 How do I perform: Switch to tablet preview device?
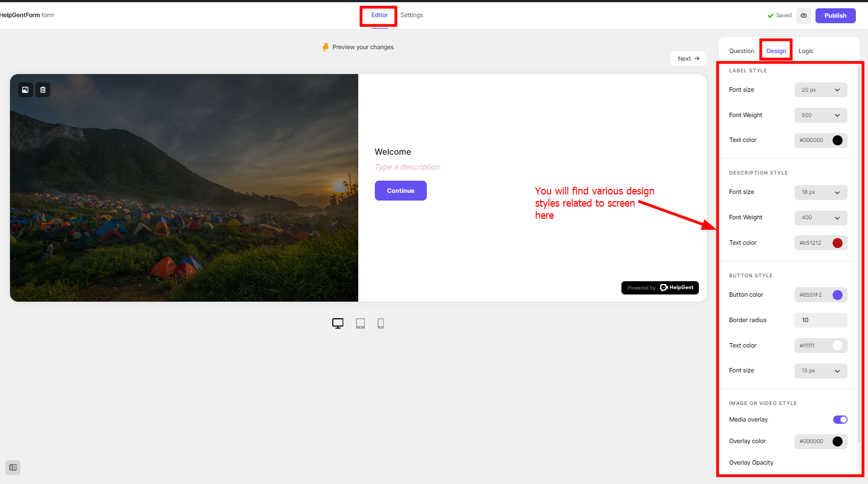[x=360, y=323]
